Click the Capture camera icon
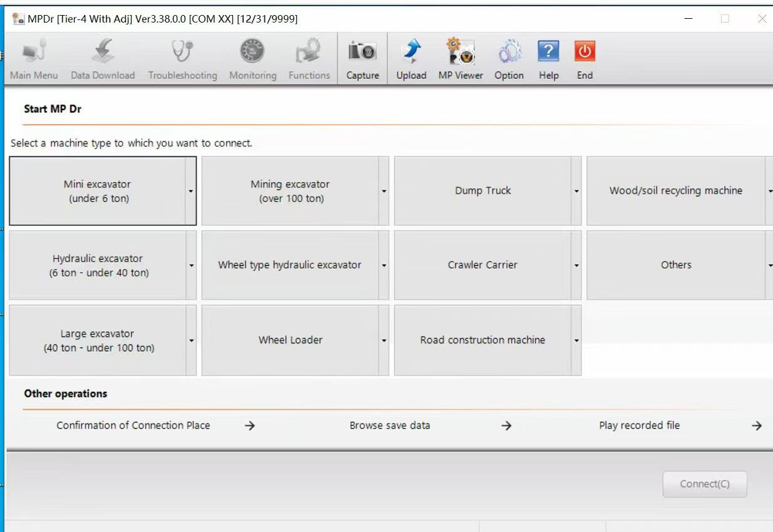This screenshot has height=532, width=773. (x=363, y=52)
